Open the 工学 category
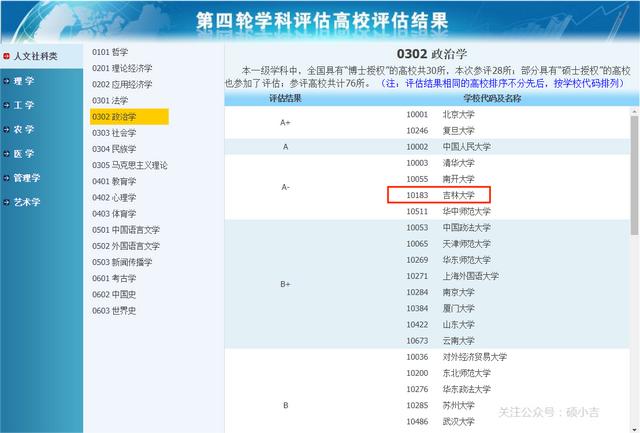The image size is (640, 433). 24,105
